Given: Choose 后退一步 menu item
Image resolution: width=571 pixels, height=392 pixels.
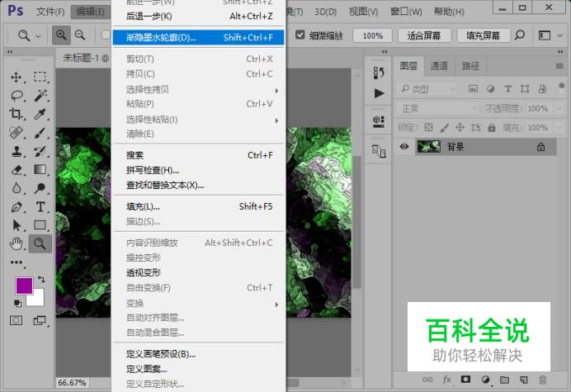Looking at the screenshot, I should (199, 17).
